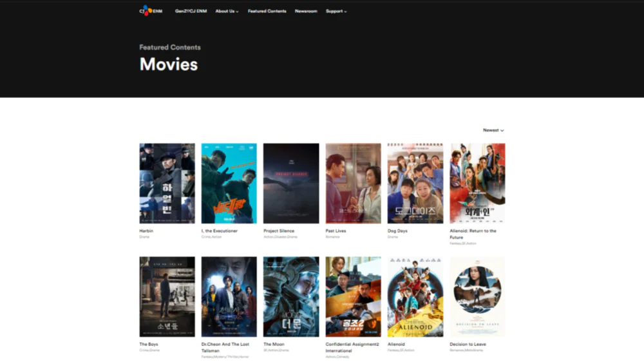This screenshot has width=644, height=362.
Task: Open The Boys movie poster
Action: (167, 297)
